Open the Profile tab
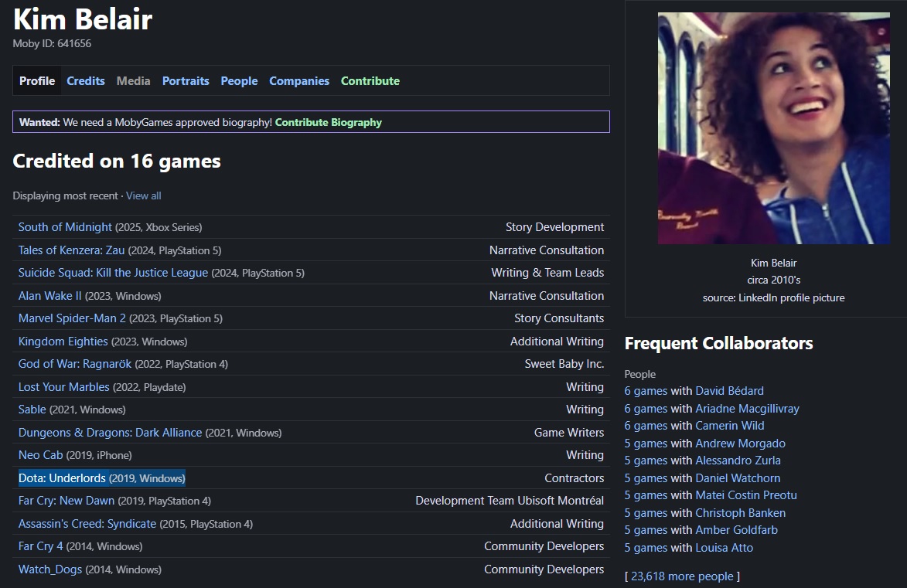This screenshot has height=588, width=907. 37,81
